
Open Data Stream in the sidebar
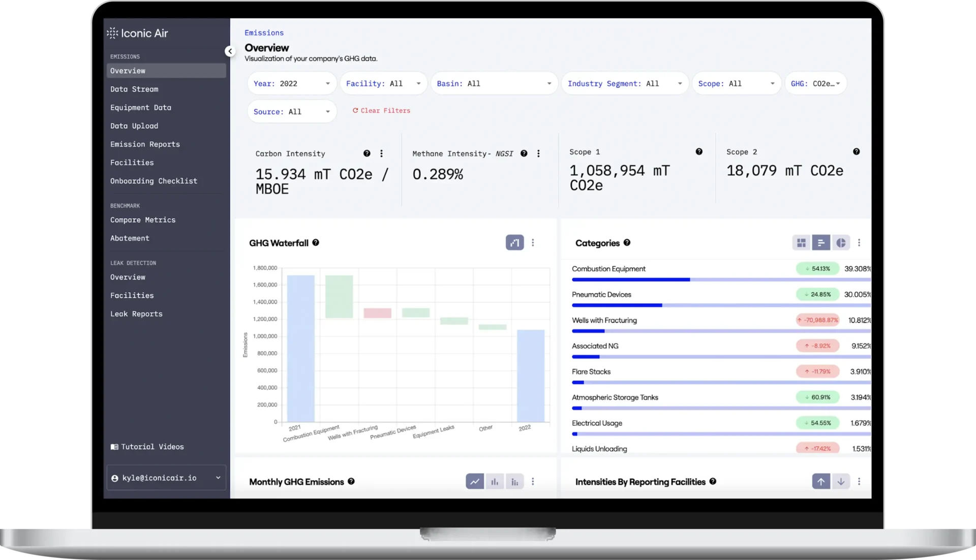(134, 89)
